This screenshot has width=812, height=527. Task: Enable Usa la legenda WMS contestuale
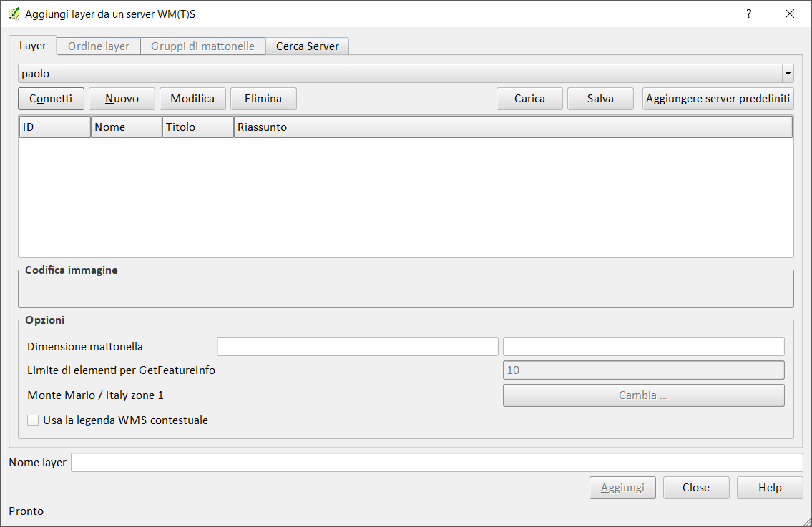[33, 420]
